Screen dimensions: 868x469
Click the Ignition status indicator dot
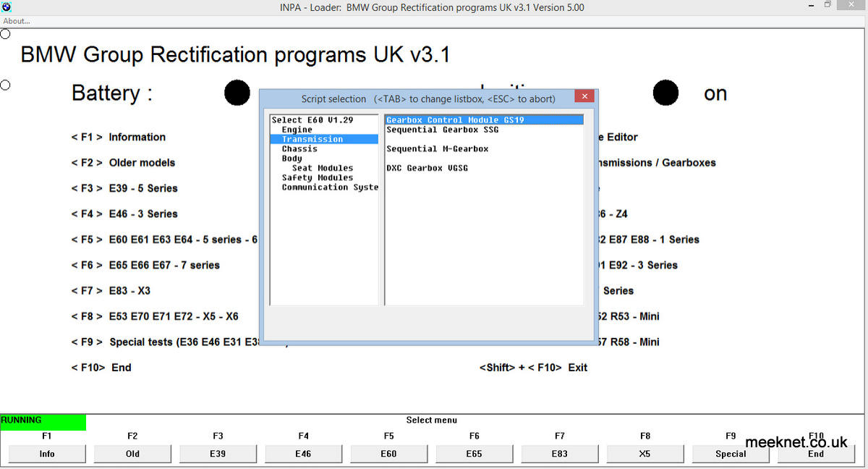point(665,93)
